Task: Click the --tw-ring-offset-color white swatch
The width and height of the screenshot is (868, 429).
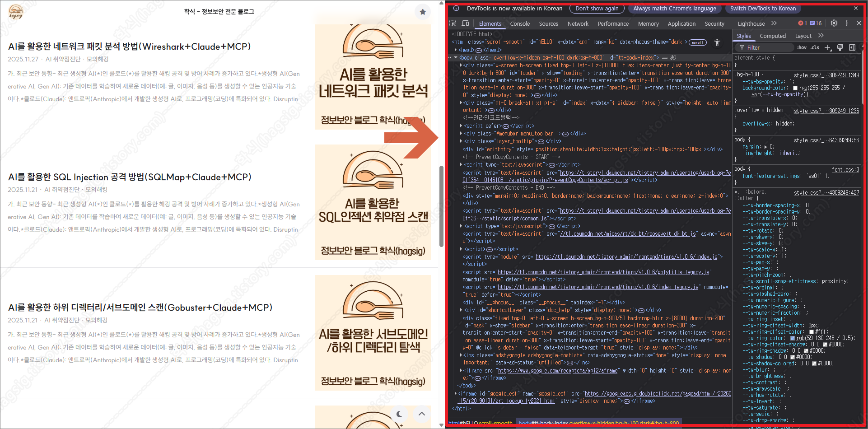Action: point(812,332)
